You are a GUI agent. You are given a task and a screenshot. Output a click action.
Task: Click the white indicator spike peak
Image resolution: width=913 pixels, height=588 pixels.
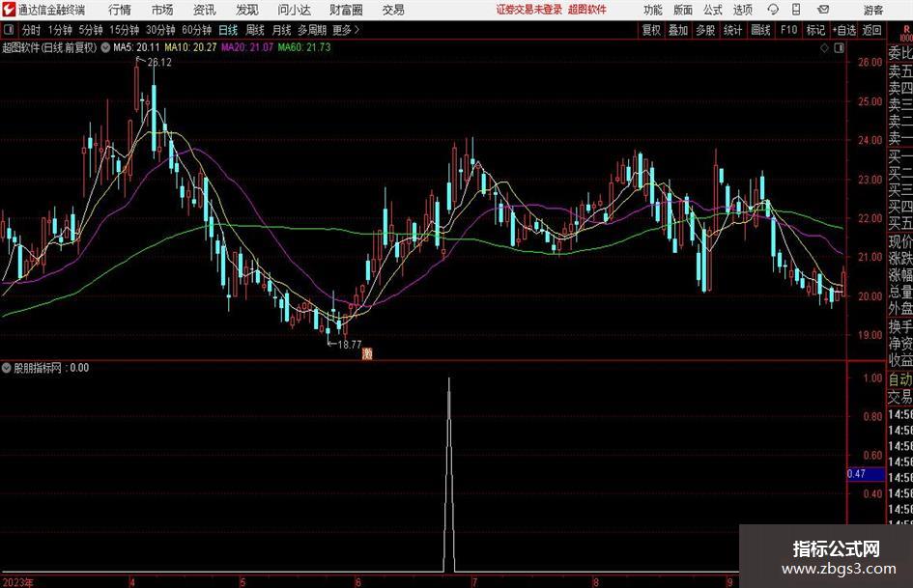[448, 379]
